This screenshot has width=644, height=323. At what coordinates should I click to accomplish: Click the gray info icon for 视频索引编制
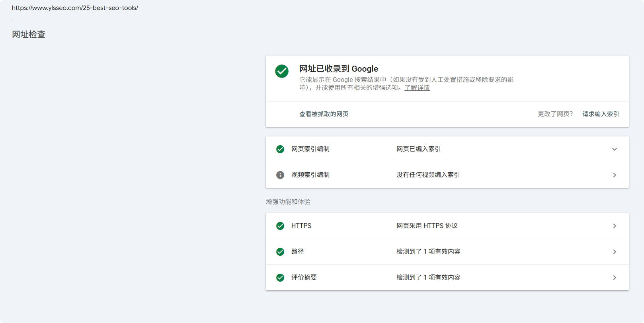(280, 175)
